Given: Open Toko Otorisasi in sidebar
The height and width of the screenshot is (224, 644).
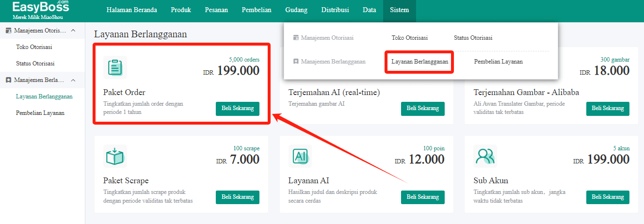Looking at the screenshot, I should click(34, 47).
